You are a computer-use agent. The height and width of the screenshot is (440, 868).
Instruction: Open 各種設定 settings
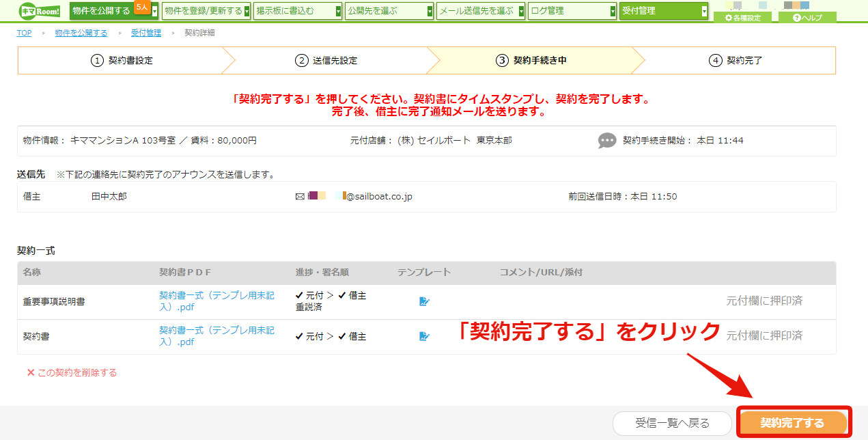pyautogui.click(x=742, y=18)
